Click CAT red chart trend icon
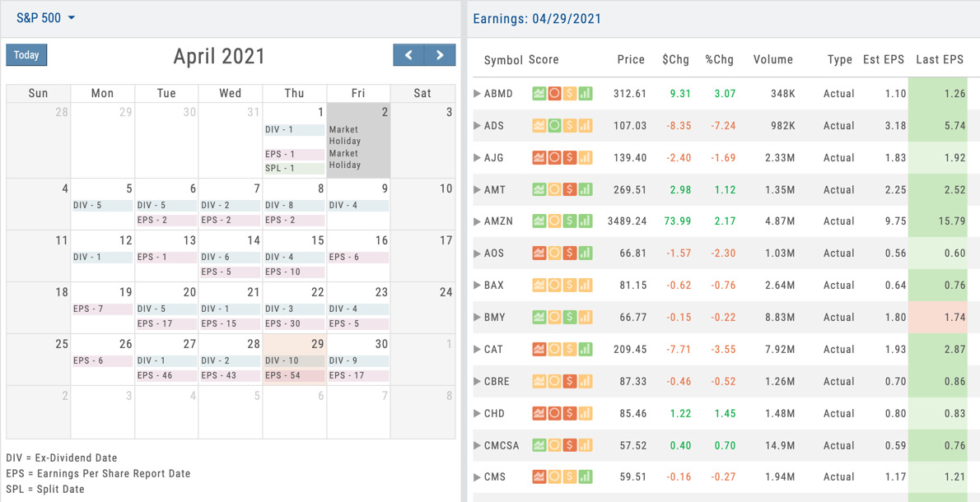Image resolution: width=980 pixels, height=502 pixels. [x=539, y=350]
